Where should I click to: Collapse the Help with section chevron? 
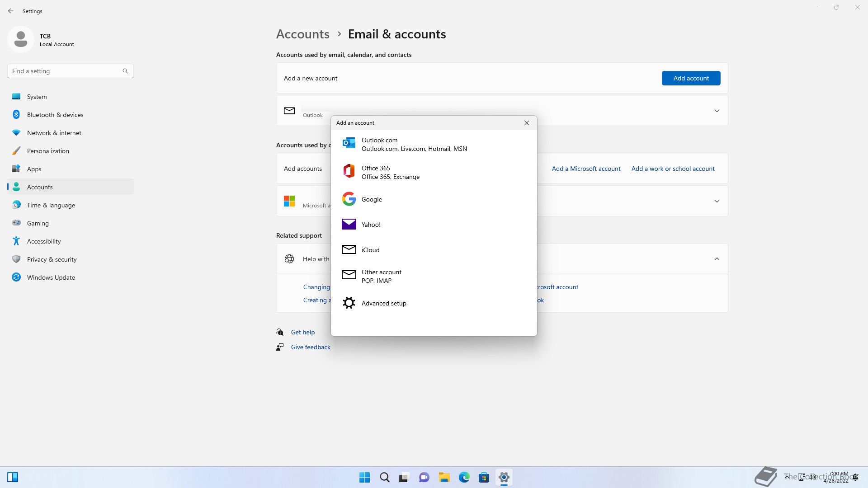pos(717,259)
